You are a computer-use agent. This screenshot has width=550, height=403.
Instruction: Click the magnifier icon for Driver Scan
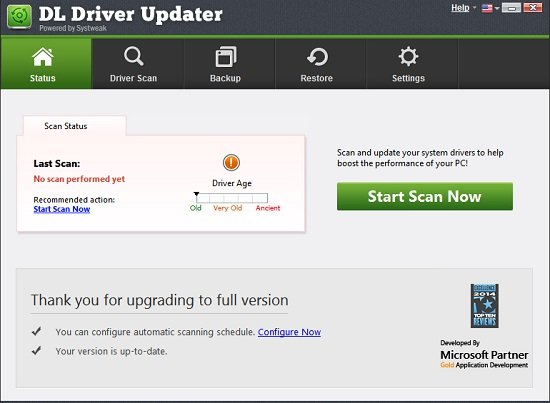(x=134, y=56)
